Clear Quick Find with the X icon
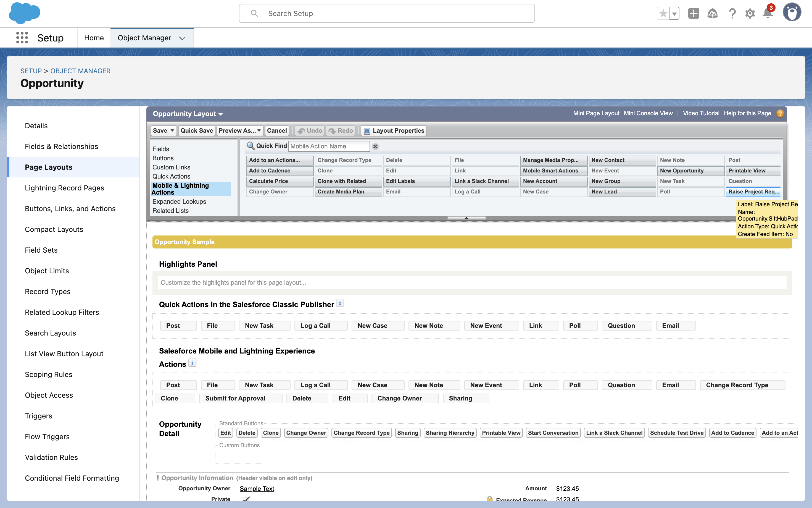This screenshot has height=508, width=812. tap(375, 146)
